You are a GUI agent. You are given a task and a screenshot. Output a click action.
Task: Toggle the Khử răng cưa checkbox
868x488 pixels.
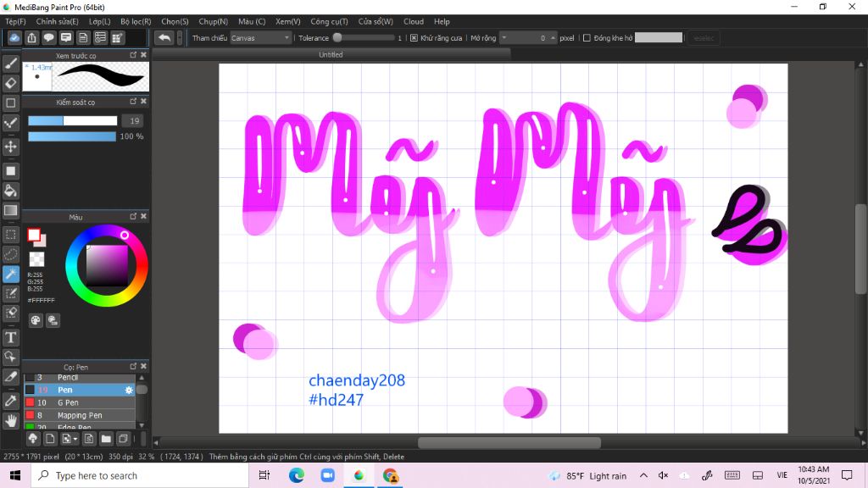coord(414,38)
